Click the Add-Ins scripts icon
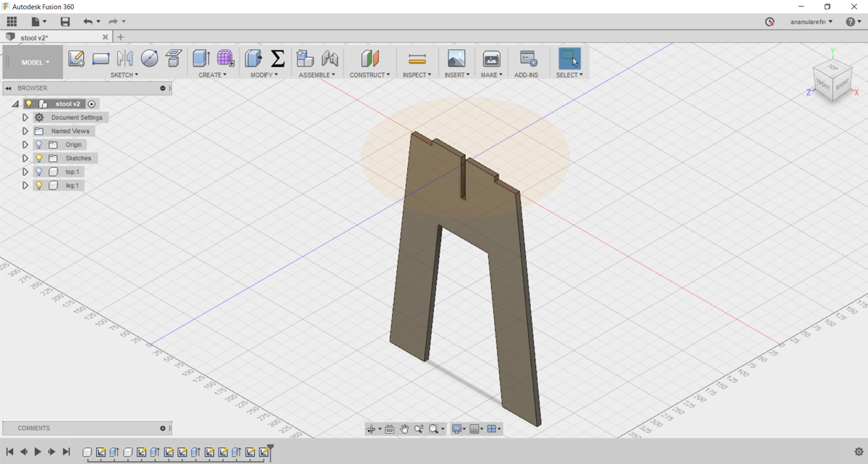Viewport: 868px width, 464px height. [x=528, y=59]
